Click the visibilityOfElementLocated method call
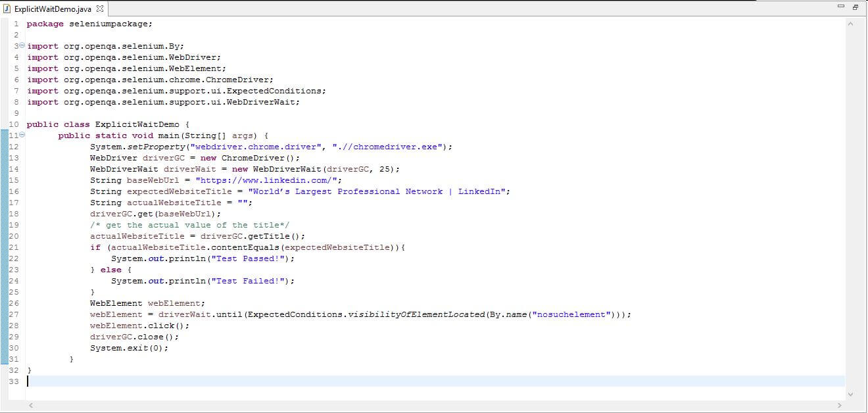Screen dimensions: 868x413 tap(416, 314)
